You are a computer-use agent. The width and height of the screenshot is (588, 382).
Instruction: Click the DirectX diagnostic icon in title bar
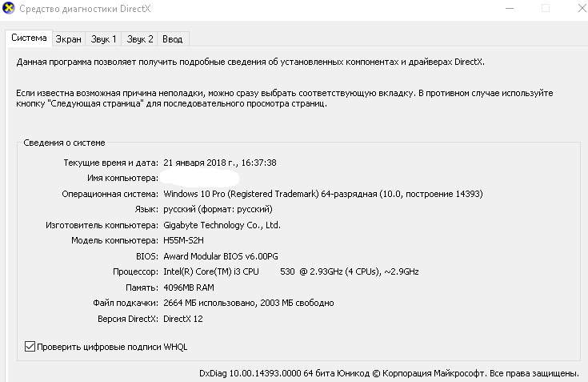tap(8, 8)
